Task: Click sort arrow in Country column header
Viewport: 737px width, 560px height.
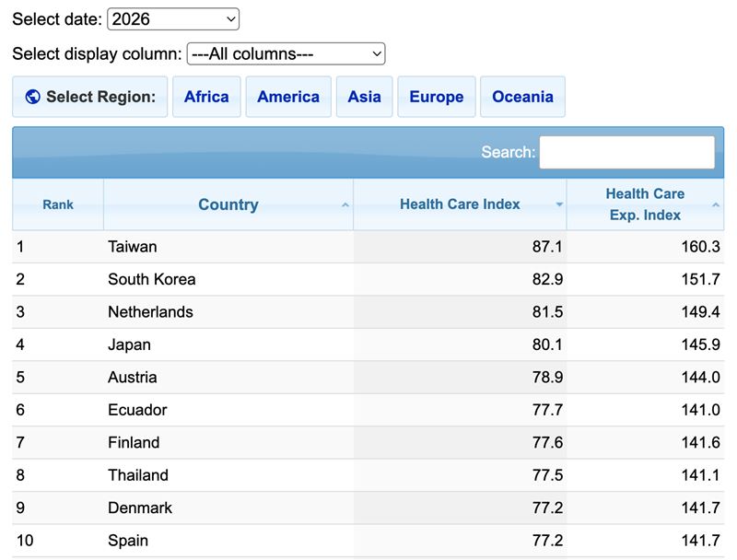Action: point(345,204)
